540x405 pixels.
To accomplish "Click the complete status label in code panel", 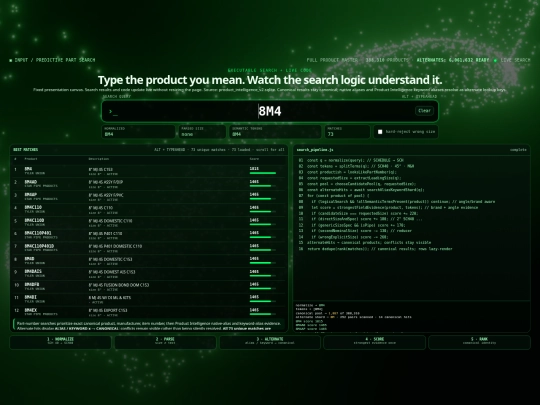I will click(518, 150).
